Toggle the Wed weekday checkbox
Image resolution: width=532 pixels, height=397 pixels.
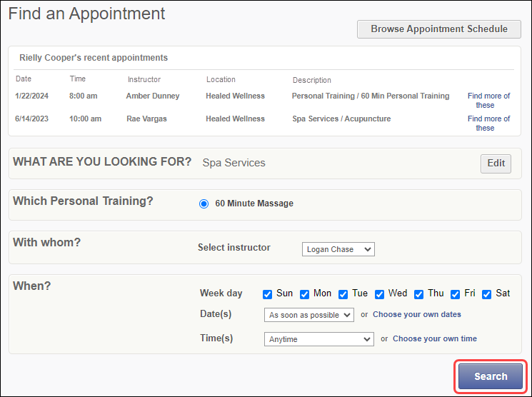pos(379,294)
